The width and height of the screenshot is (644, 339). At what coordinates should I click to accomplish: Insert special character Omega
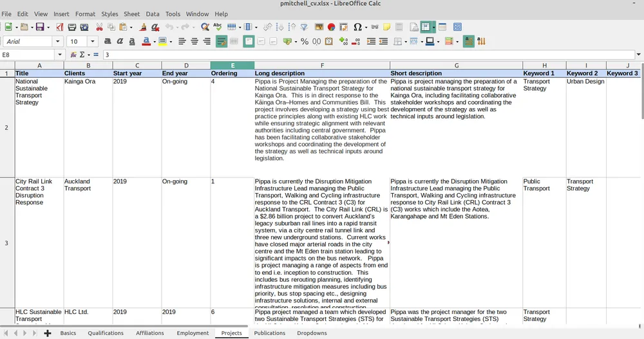[x=357, y=27]
